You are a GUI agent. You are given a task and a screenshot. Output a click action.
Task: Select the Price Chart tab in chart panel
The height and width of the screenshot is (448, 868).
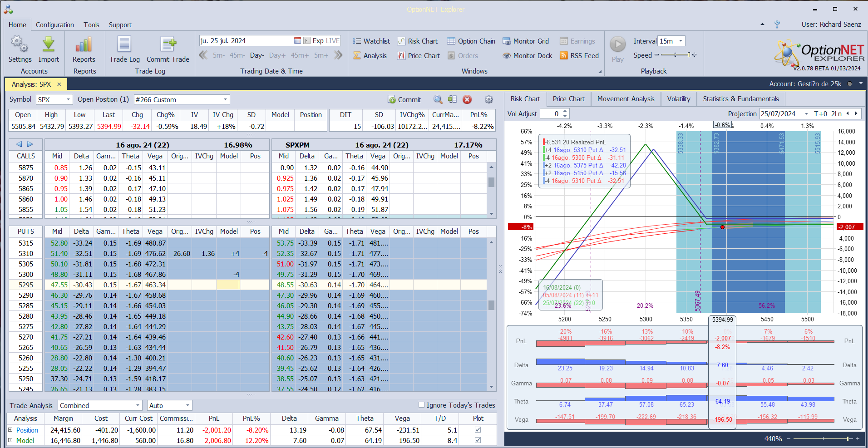568,99
